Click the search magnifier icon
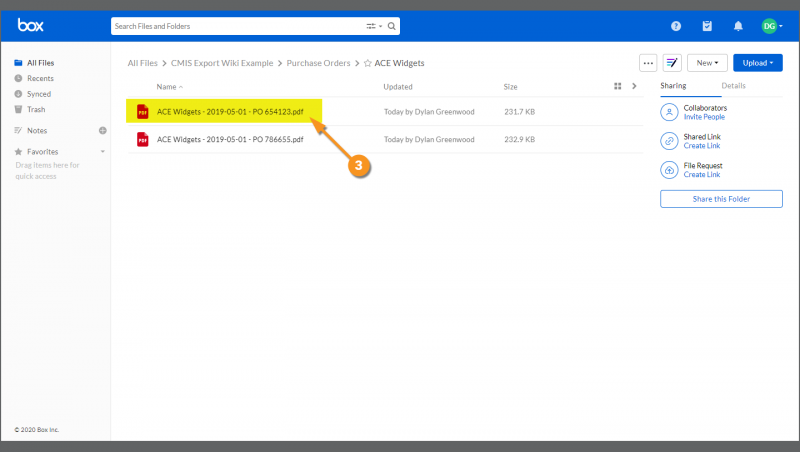 (391, 26)
